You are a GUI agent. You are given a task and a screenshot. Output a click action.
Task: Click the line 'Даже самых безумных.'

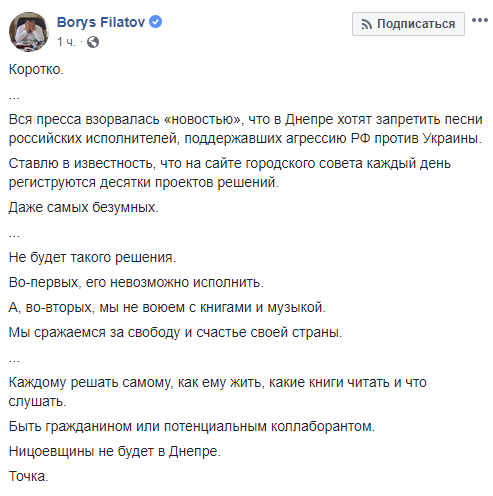pyautogui.click(x=83, y=207)
